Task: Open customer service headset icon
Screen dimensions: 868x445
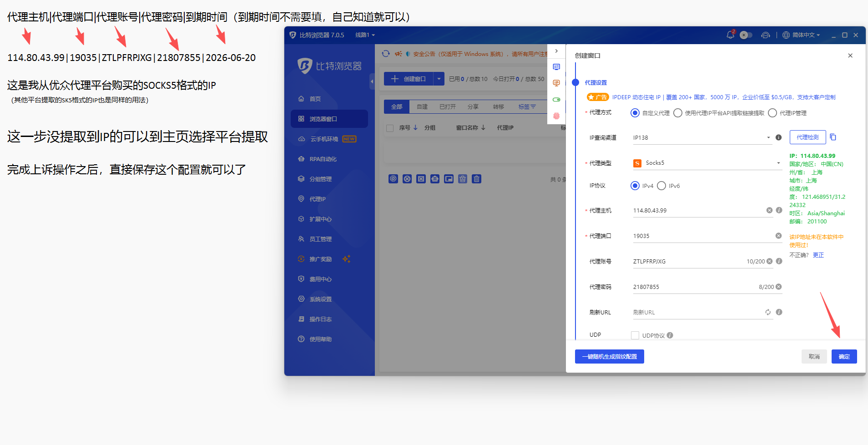Action: [766, 35]
